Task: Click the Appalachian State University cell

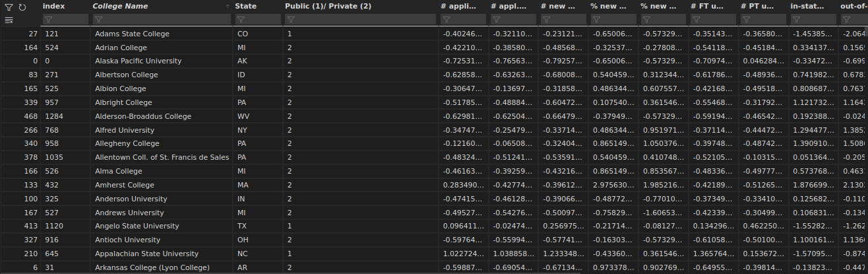Action: pos(146,254)
